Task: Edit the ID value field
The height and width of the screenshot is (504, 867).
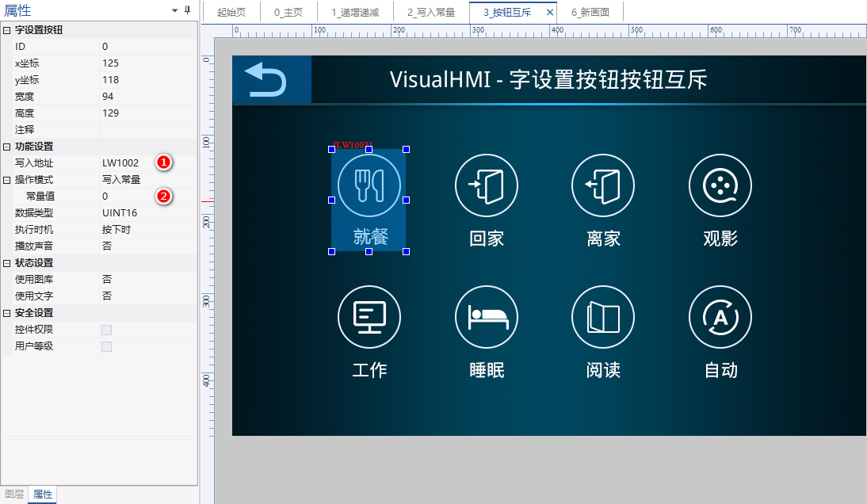Action: tap(148, 47)
